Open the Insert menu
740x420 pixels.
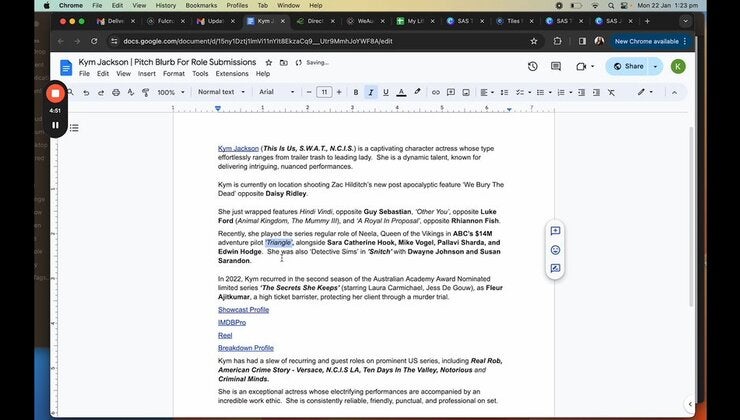click(x=147, y=74)
